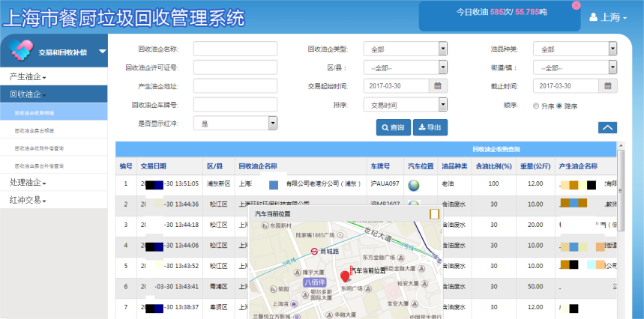Select the 降序 radio button

coord(559,106)
